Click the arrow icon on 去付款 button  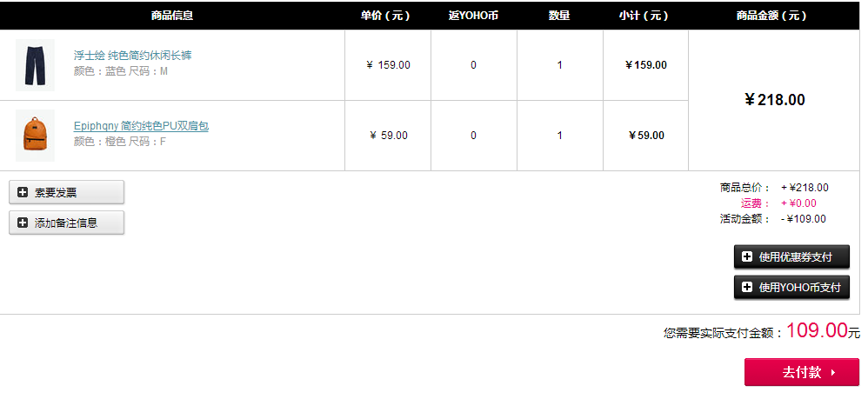tap(834, 373)
